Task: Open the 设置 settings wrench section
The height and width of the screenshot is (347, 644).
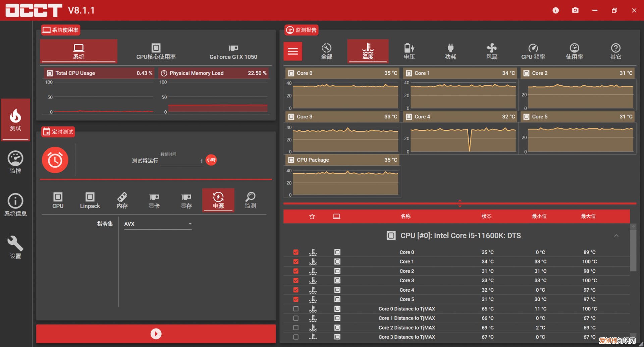Action: (x=15, y=247)
